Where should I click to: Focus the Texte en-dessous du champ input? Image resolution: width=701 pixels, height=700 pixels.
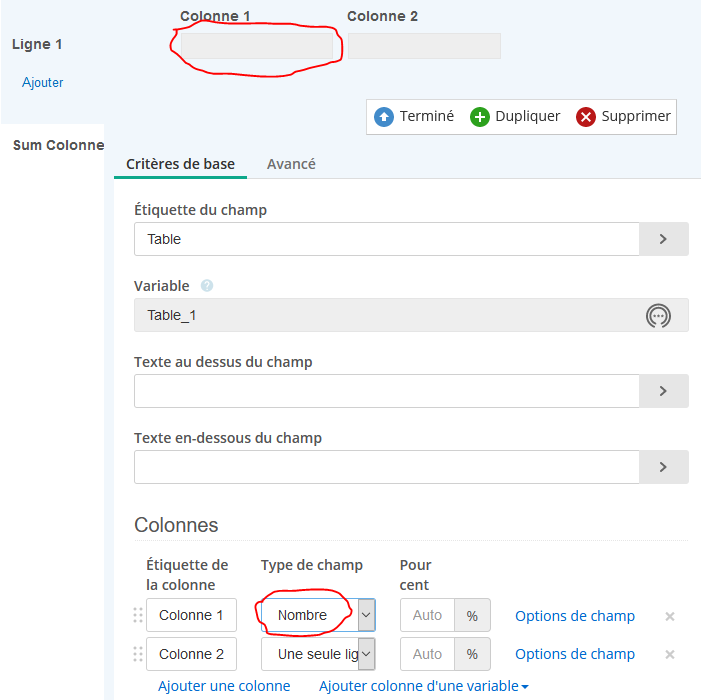[387, 467]
